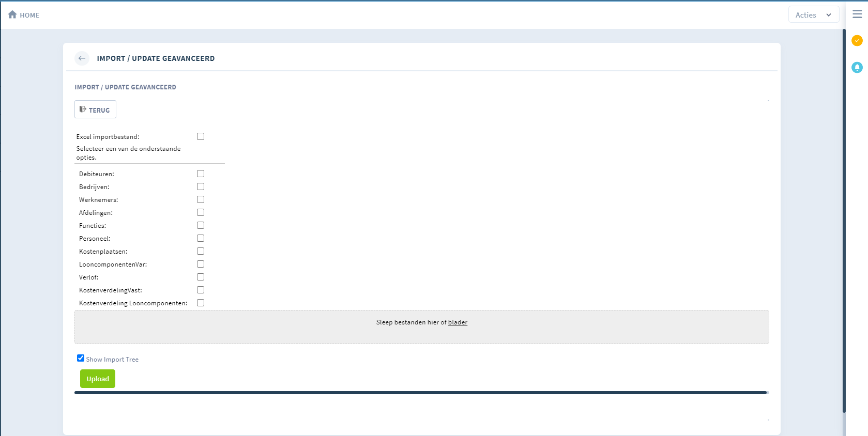Enable the Kostenplaatsen checkbox
Image resolution: width=868 pixels, height=436 pixels.
pyautogui.click(x=201, y=251)
